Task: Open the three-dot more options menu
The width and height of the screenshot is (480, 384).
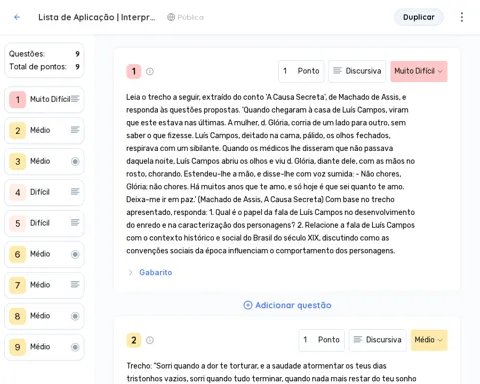Action: pyautogui.click(x=462, y=17)
